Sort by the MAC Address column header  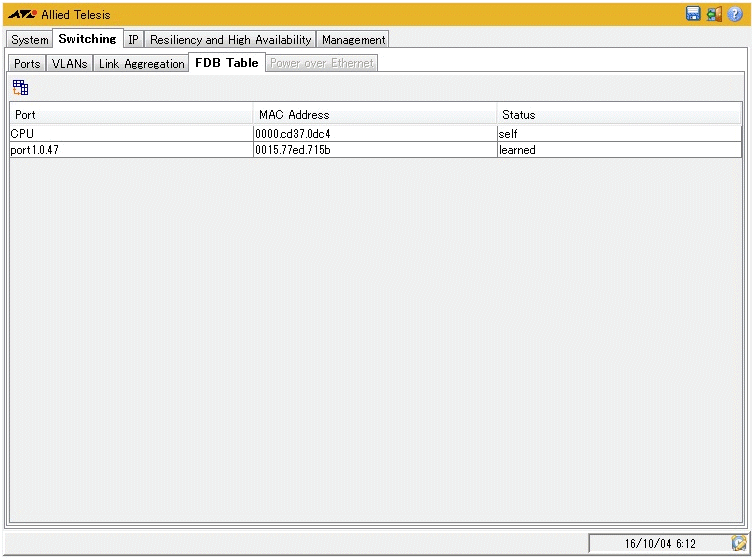point(375,115)
